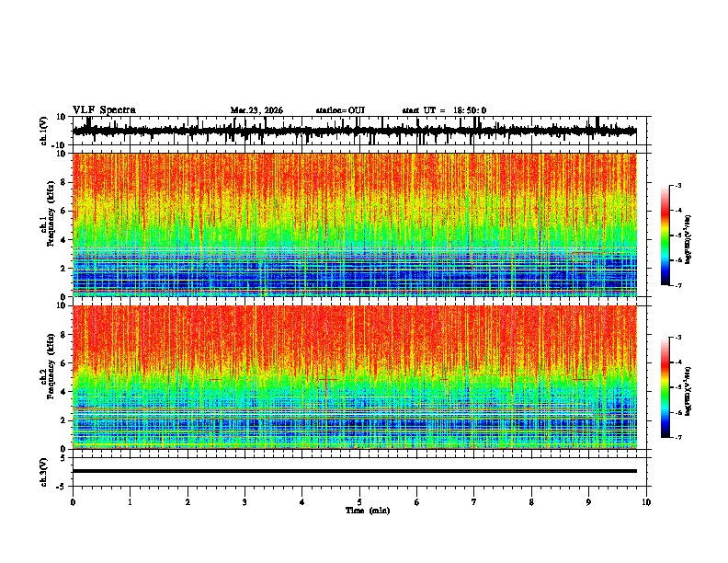Click the ch.3(V) axis label
This screenshot has width=728, height=563.
click(x=44, y=472)
